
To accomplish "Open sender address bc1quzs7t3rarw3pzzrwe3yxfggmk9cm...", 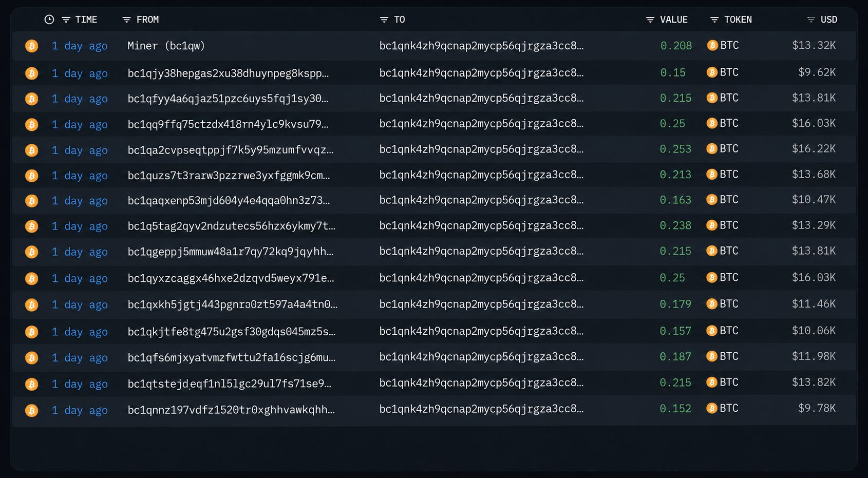I will pyautogui.click(x=229, y=176).
